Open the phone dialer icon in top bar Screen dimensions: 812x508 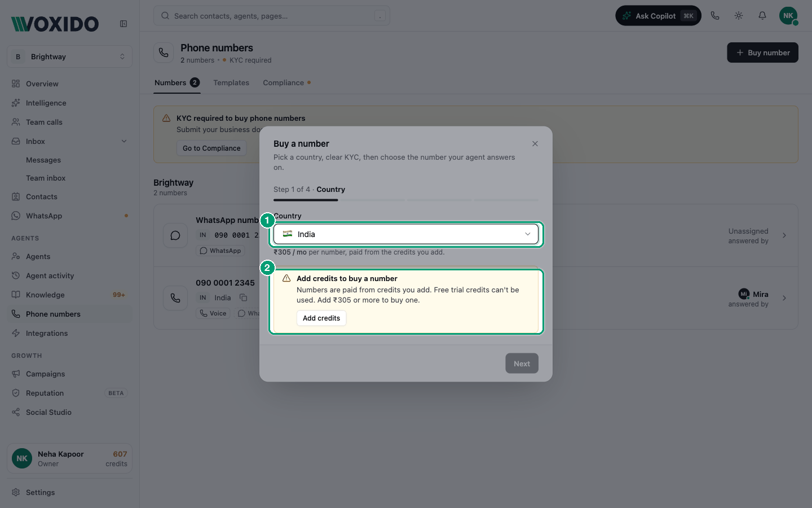click(715, 16)
